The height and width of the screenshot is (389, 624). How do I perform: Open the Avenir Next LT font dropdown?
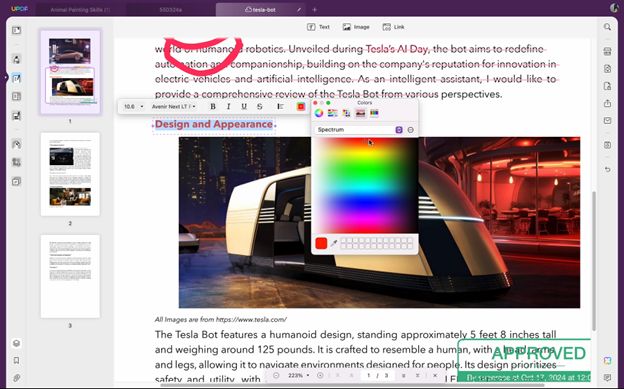174,107
